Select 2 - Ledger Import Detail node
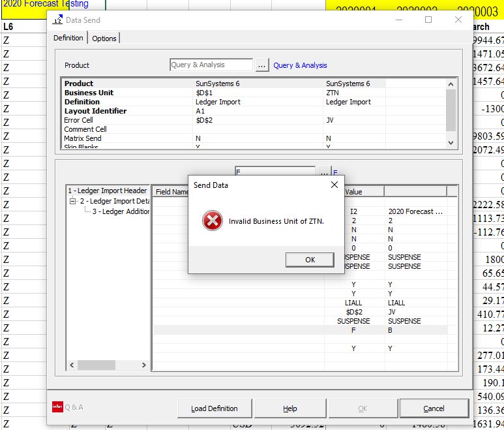Image resolution: width=504 pixels, height=430 pixels. 115,201
